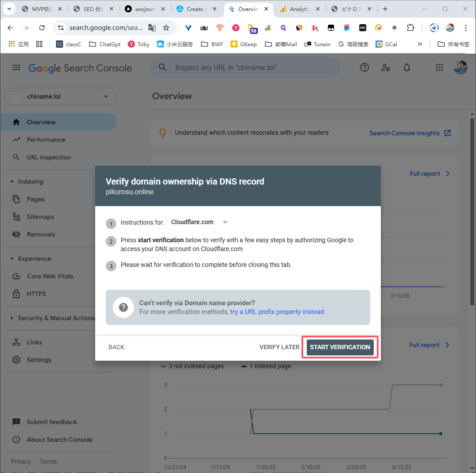
Task: Expand Security & Manual Actions section
Action: 12,318
